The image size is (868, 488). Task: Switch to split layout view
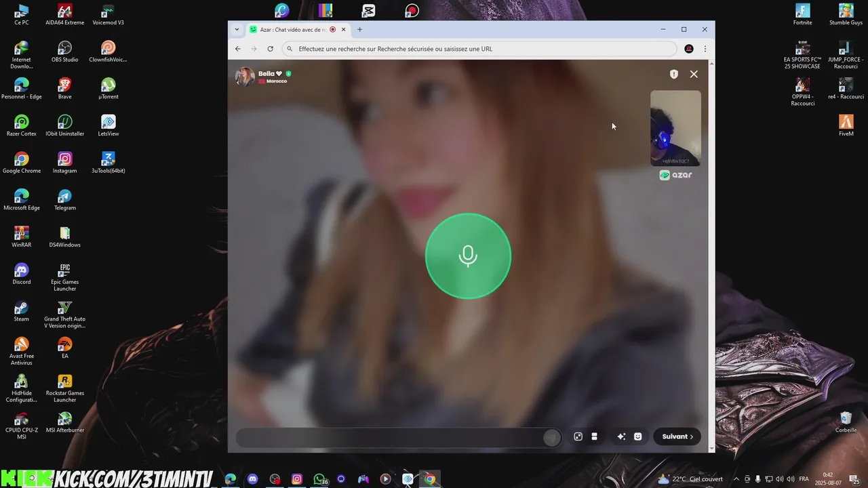coord(595,436)
